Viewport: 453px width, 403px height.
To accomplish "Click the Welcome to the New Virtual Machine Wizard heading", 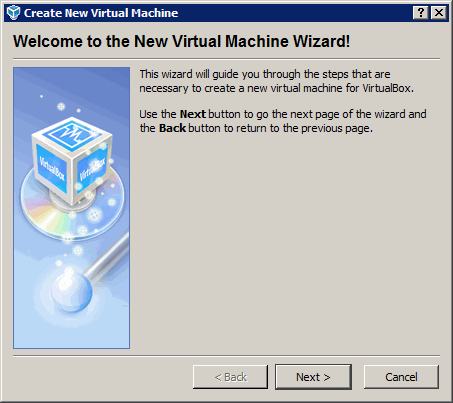I will pos(182,41).
